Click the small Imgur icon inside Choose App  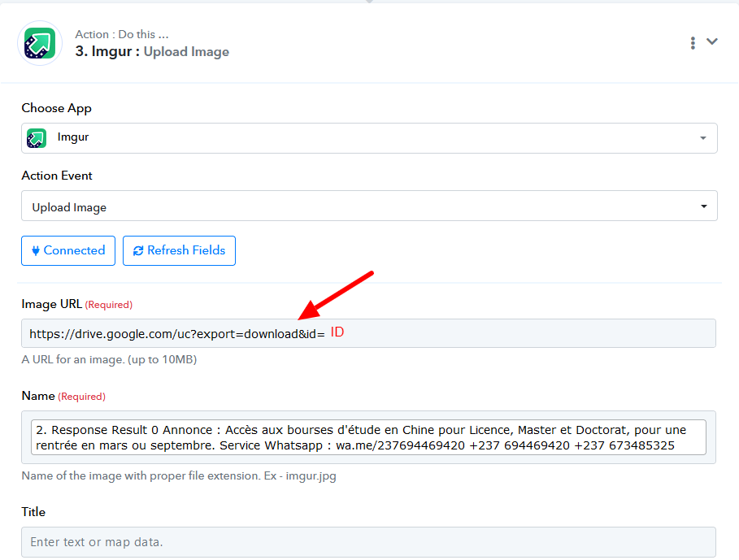[37, 138]
